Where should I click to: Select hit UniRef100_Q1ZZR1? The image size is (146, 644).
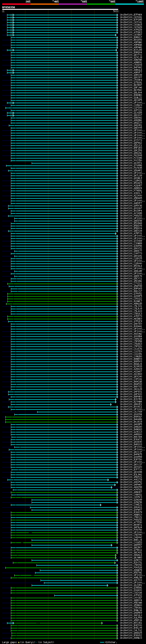131,585
